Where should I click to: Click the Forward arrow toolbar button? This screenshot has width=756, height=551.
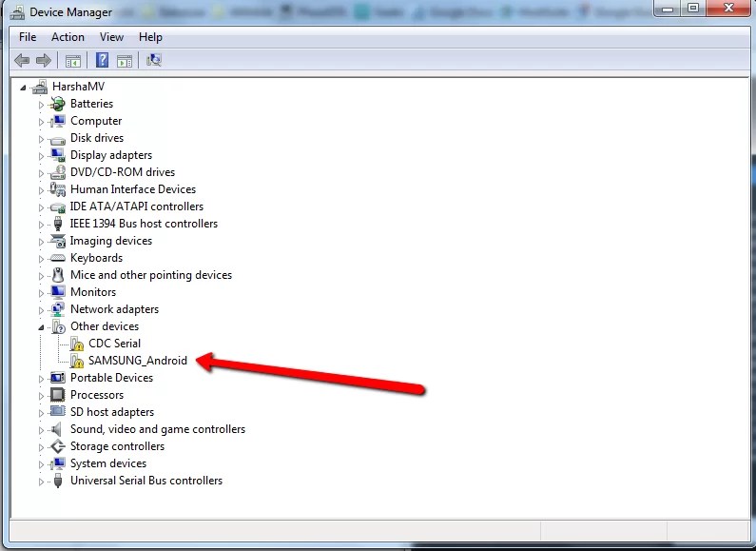(x=44, y=60)
